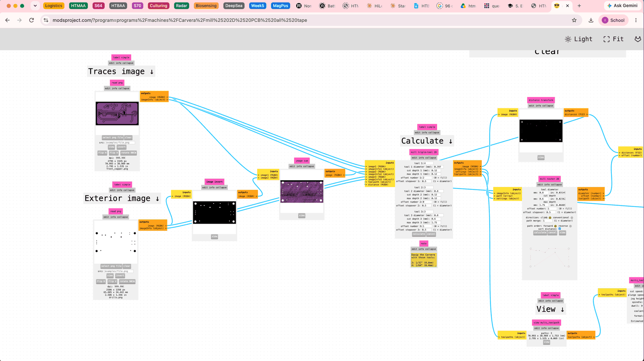Image resolution: width=644 pixels, height=361 pixels.
Task: Click calculate in mill triple-tool 2D module
Action: pyautogui.click(x=419, y=234)
